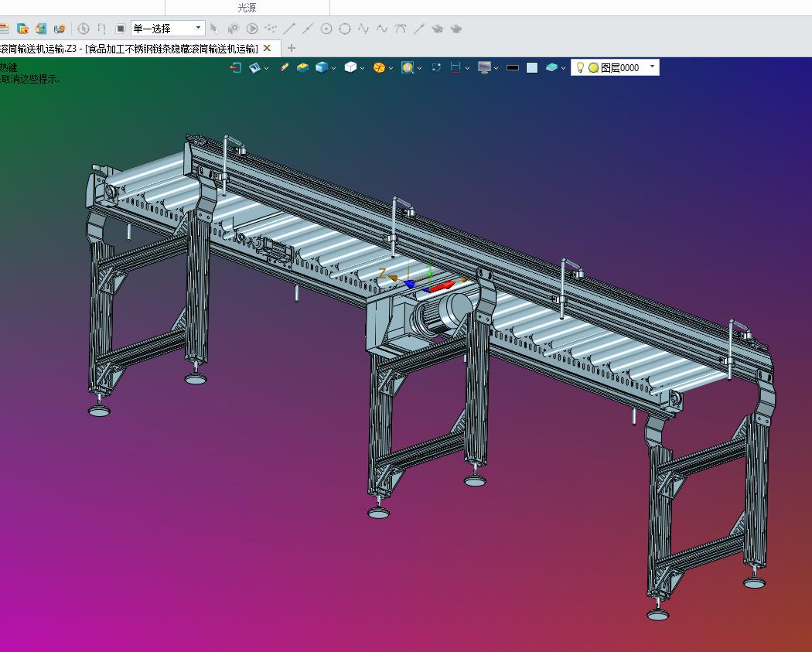Viewport: 812px width, 652px height.
Task: Click the black square stop icon
Action: pos(120,29)
